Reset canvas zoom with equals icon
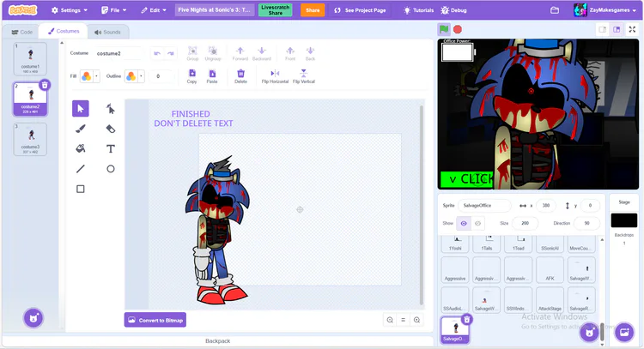This screenshot has height=349, width=644. [403, 320]
